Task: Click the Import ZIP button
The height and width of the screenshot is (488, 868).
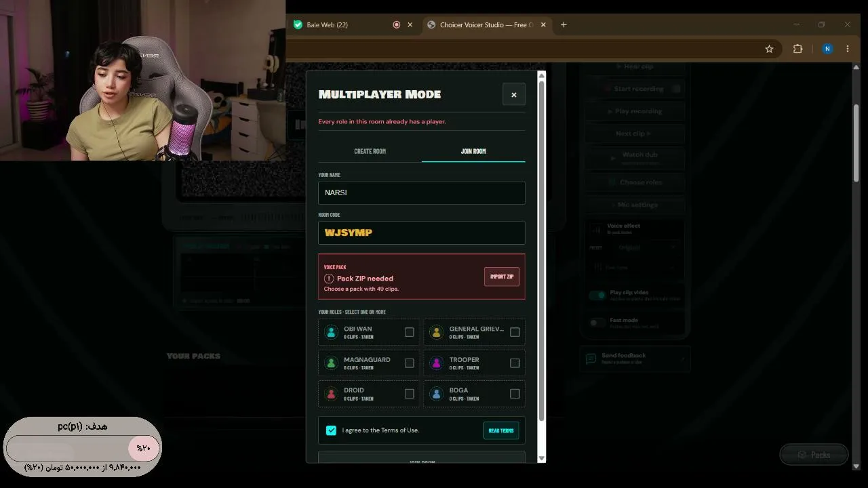Action: pos(502,277)
